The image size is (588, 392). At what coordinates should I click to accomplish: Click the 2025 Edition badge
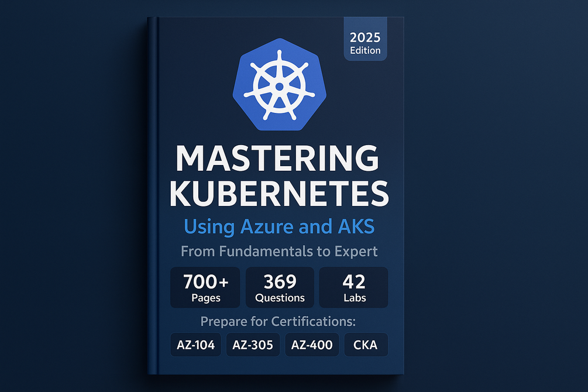(365, 39)
